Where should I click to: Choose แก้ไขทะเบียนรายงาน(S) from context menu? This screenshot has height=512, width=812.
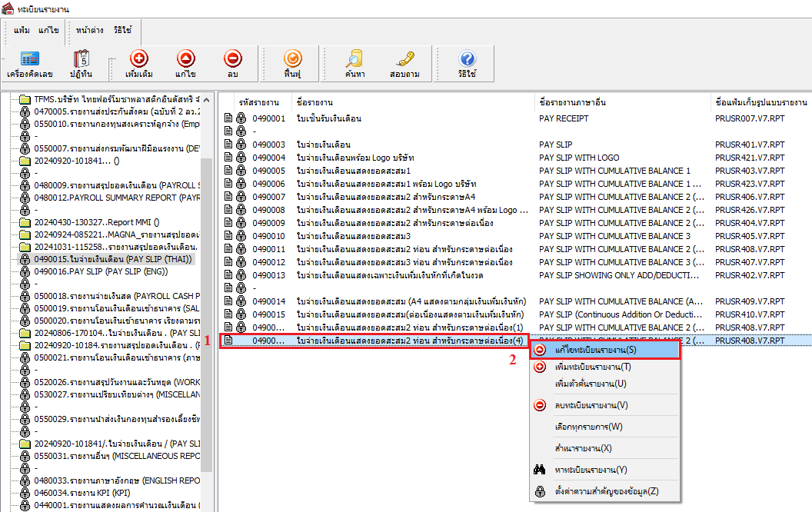tap(594, 350)
